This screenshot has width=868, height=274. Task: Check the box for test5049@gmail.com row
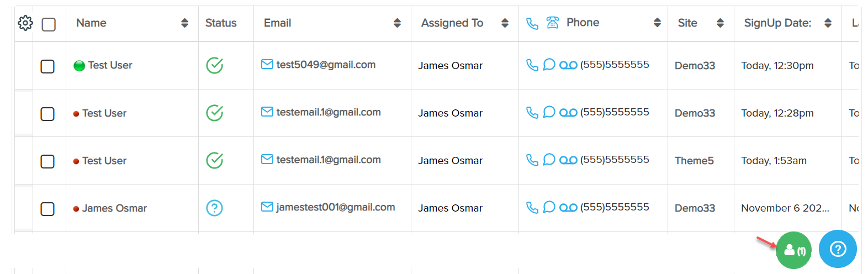click(47, 66)
